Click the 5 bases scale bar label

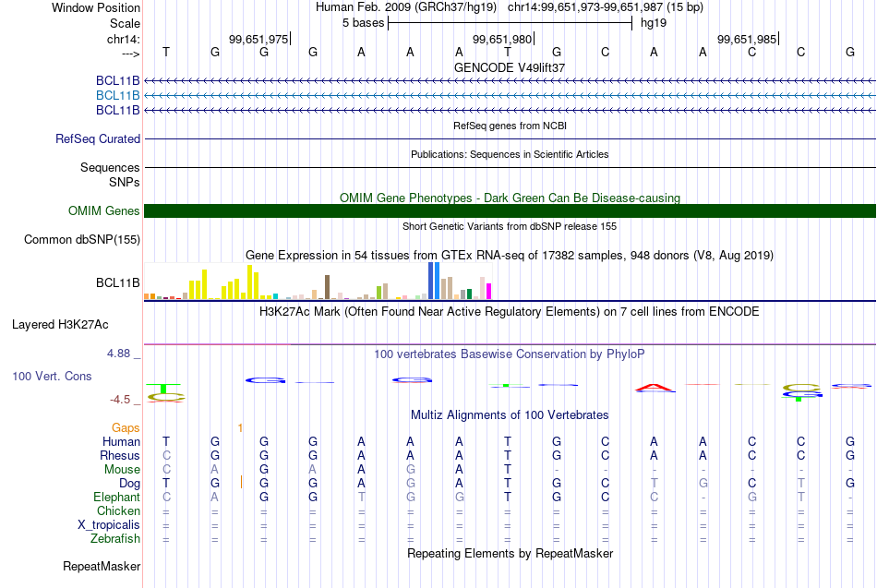[364, 23]
